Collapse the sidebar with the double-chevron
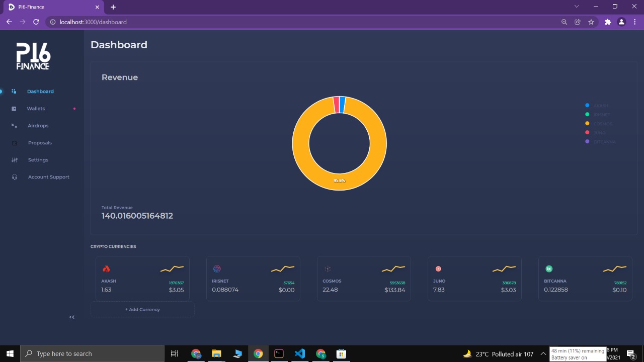The image size is (644, 362). point(71,317)
